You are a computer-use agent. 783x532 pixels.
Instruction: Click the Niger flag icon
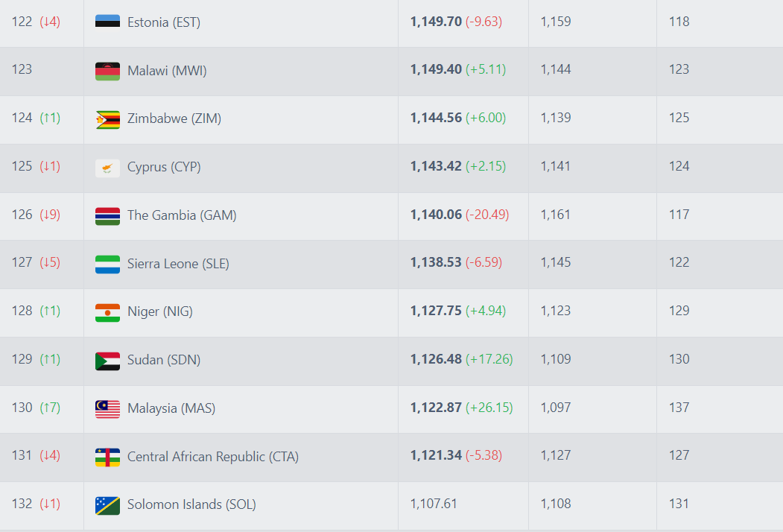point(107,312)
